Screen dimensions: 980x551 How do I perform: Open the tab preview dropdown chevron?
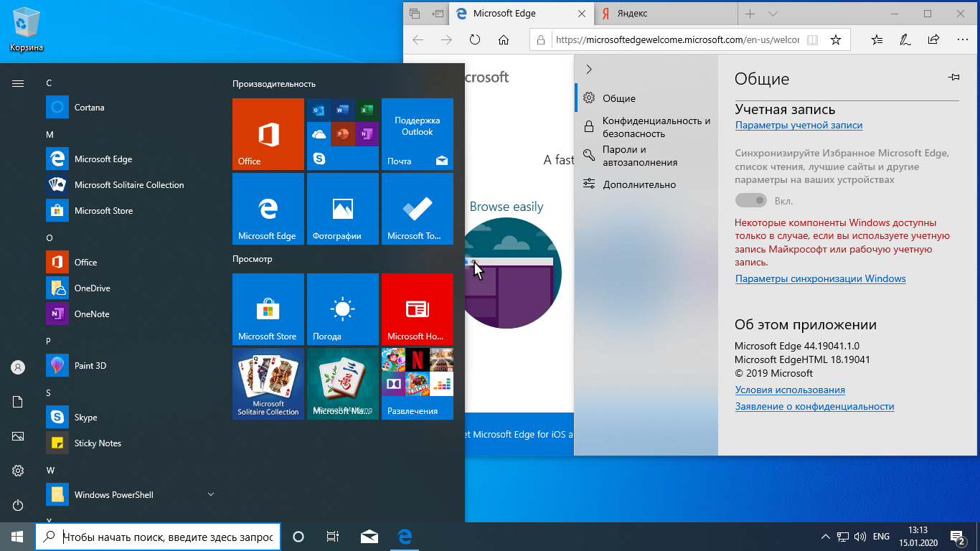click(x=773, y=14)
